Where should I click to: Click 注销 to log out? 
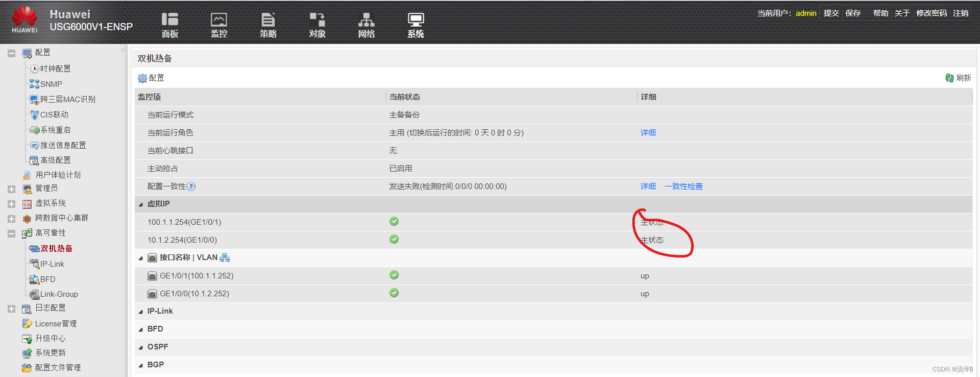(961, 13)
